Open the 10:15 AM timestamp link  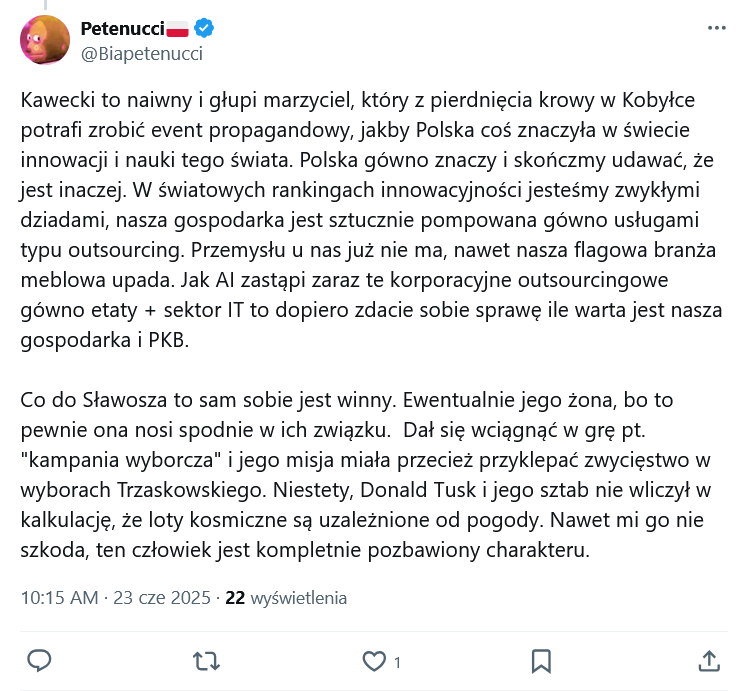pyautogui.click(x=59, y=598)
